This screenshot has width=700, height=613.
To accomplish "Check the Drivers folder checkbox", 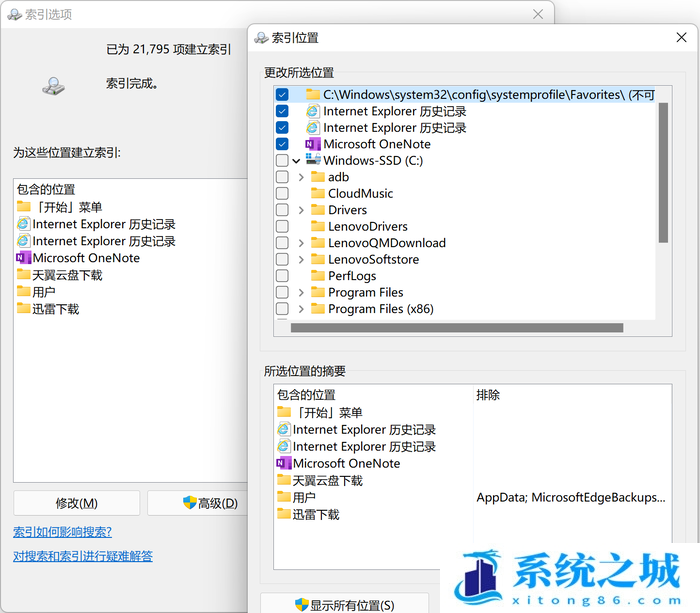I will pyautogui.click(x=282, y=210).
